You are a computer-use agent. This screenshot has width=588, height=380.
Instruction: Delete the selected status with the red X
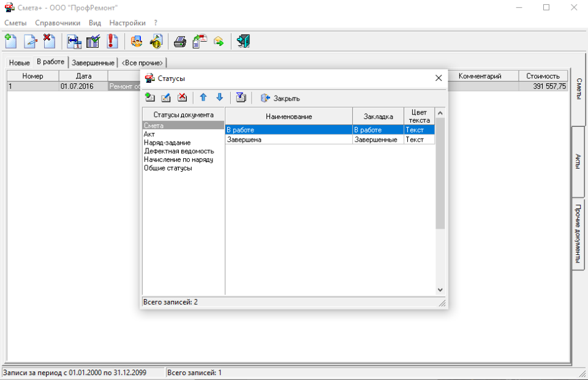[182, 97]
